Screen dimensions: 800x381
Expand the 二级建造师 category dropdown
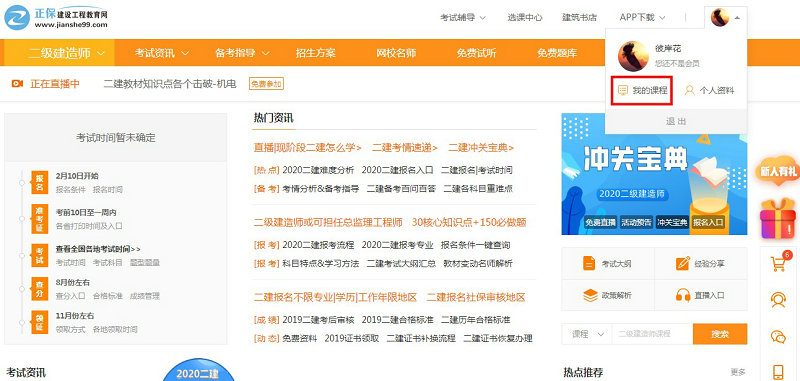[59, 53]
